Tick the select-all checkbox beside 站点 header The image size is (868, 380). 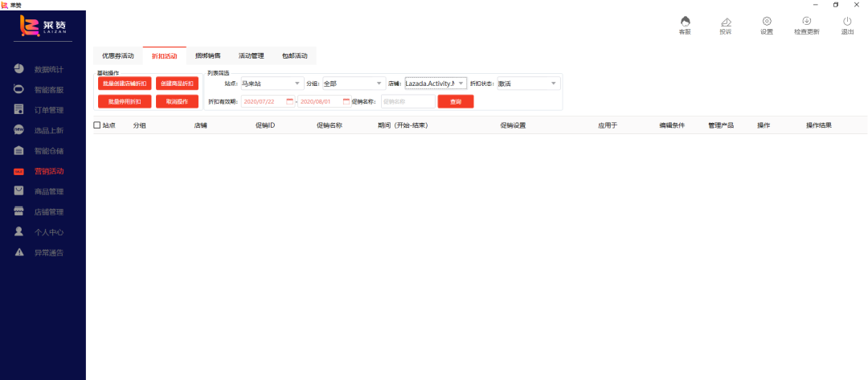coord(97,125)
